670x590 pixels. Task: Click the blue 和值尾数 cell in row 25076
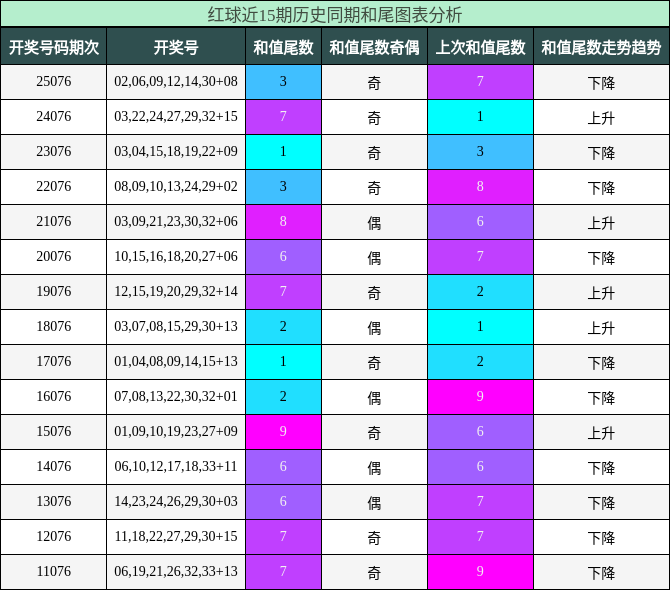(x=283, y=82)
